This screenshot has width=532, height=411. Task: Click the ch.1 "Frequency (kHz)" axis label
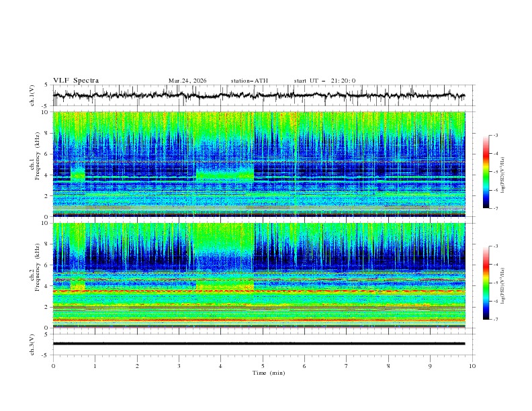tap(38, 156)
